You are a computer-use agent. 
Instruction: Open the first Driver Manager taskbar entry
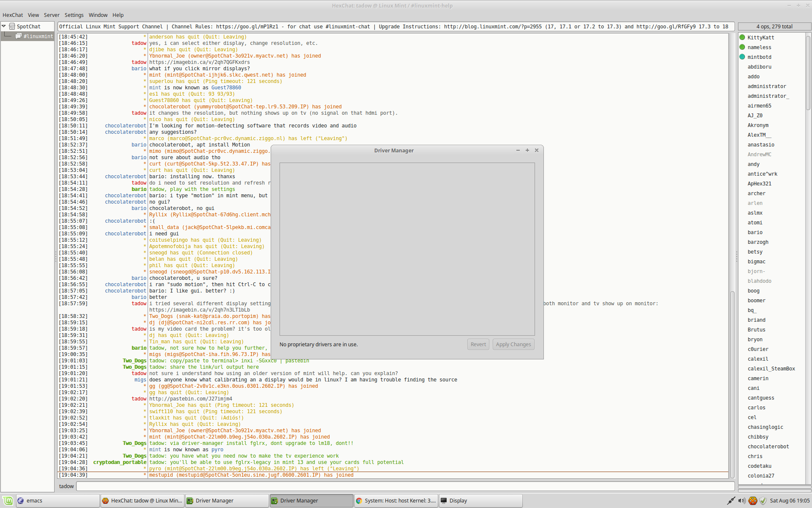pyautogui.click(x=227, y=500)
